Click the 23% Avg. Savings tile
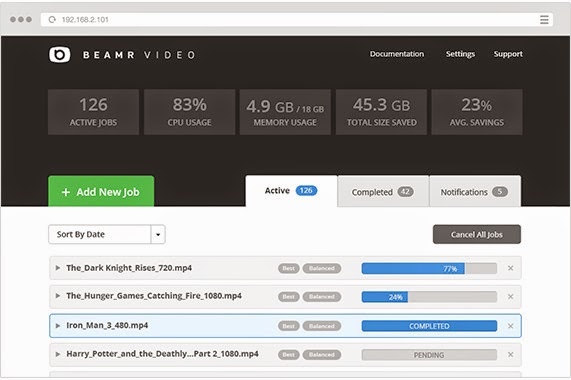This screenshot has height=380, width=571. [x=477, y=112]
